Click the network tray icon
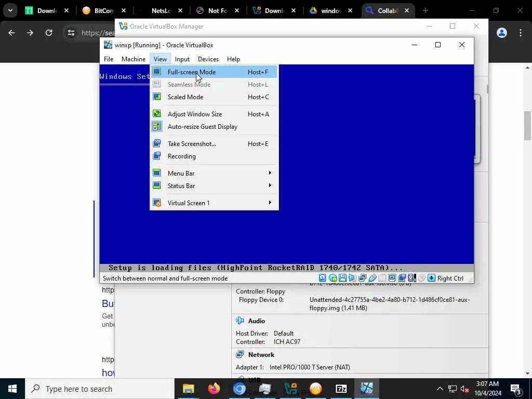 click(453, 389)
